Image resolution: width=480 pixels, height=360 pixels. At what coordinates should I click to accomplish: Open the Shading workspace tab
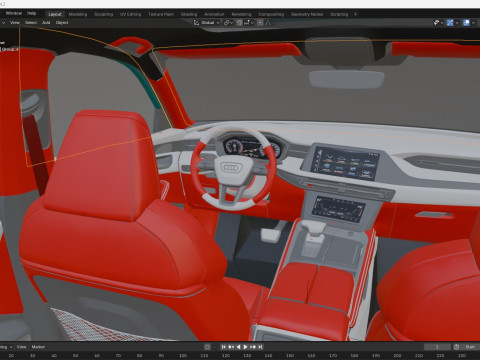pyautogui.click(x=189, y=14)
